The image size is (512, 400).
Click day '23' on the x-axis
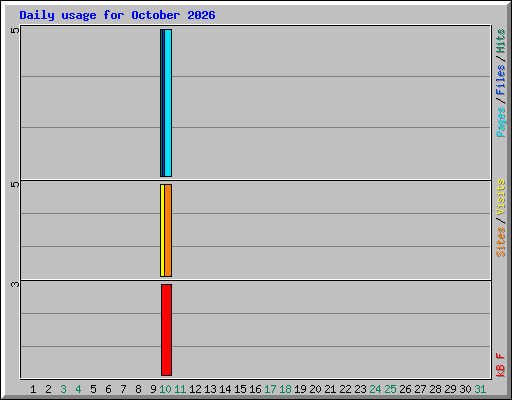coord(360,389)
